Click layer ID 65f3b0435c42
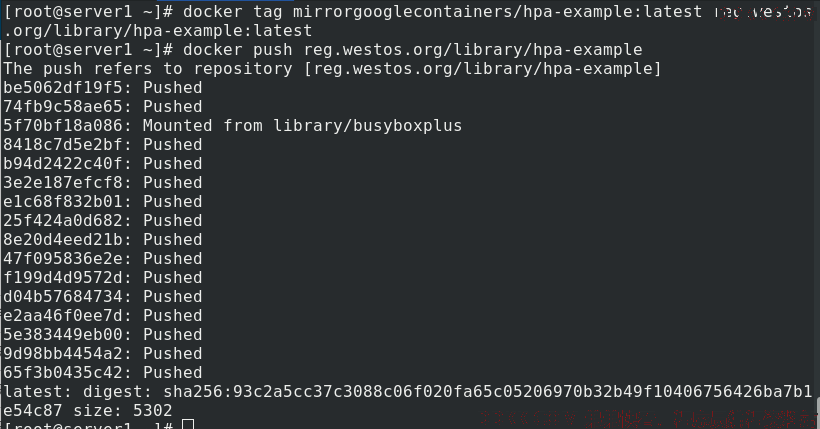The height and width of the screenshot is (429, 820). pos(63,372)
